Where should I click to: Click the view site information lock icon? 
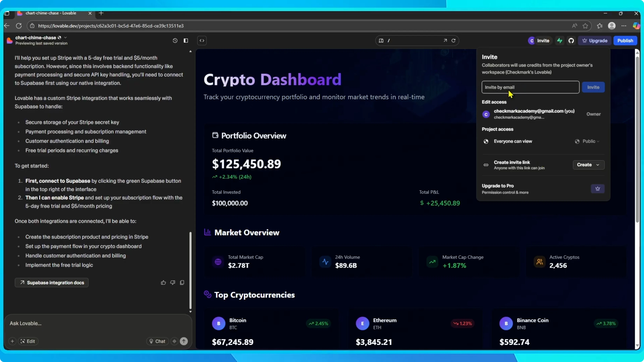(32, 26)
